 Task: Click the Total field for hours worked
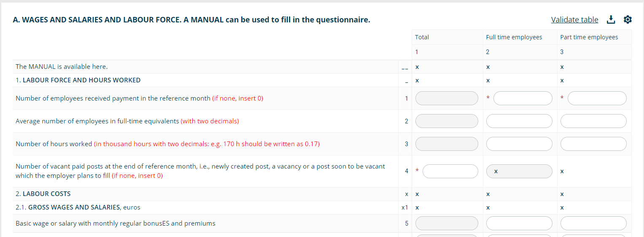point(447,144)
